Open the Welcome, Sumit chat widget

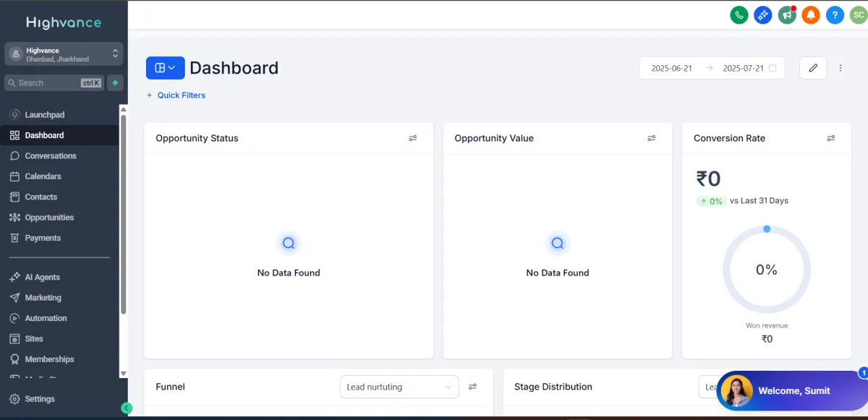coord(791,391)
